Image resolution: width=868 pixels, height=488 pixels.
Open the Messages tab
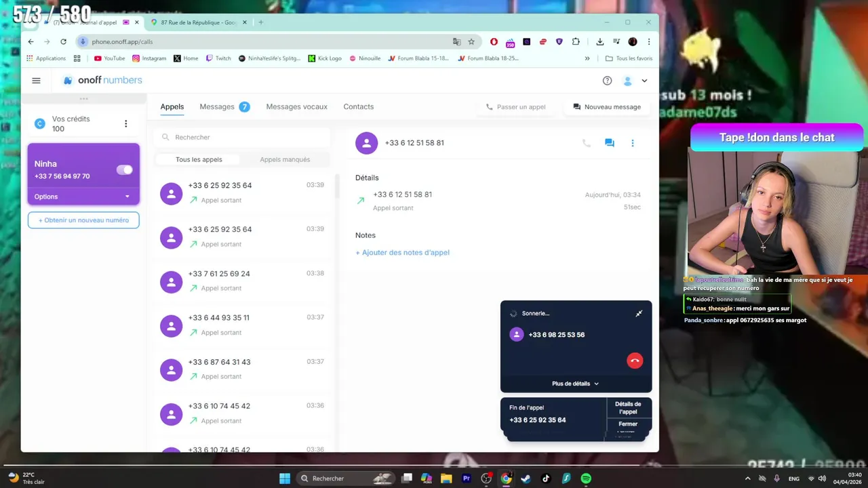[217, 106]
